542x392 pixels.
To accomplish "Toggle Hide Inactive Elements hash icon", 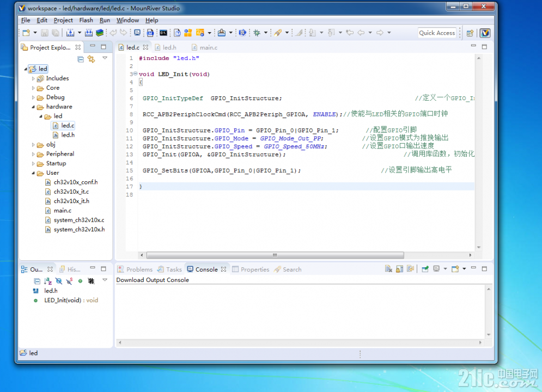I will pos(91,281).
